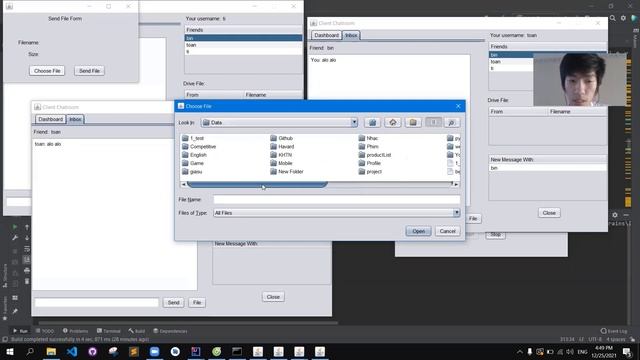Open the Run tool window tab
The width and height of the screenshot is (640, 360).
tap(20, 331)
